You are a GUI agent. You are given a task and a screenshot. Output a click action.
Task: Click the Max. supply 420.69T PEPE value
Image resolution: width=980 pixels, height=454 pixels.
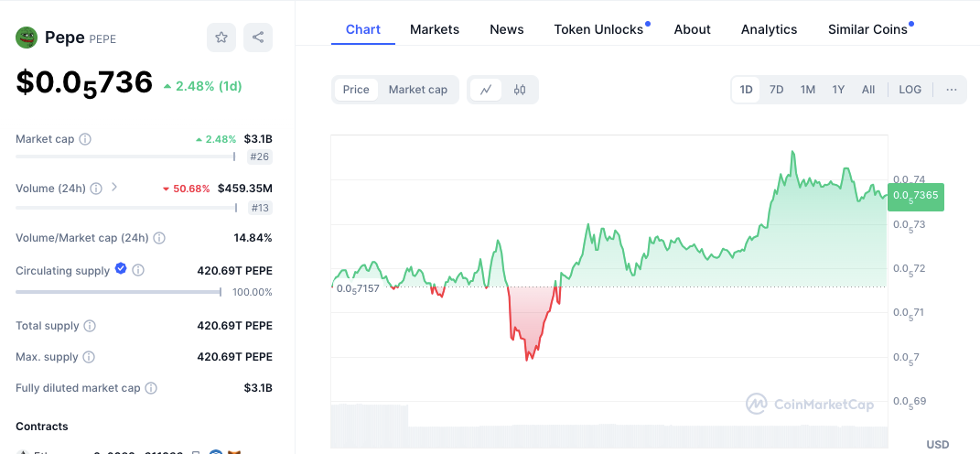[x=234, y=356]
